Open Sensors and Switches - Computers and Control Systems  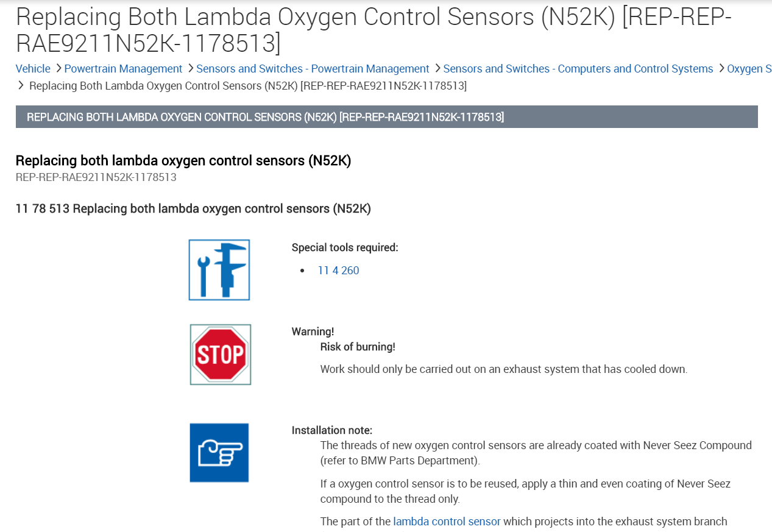click(578, 69)
